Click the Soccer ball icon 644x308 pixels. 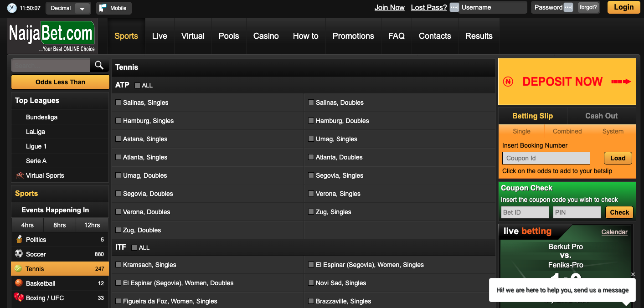click(x=19, y=254)
